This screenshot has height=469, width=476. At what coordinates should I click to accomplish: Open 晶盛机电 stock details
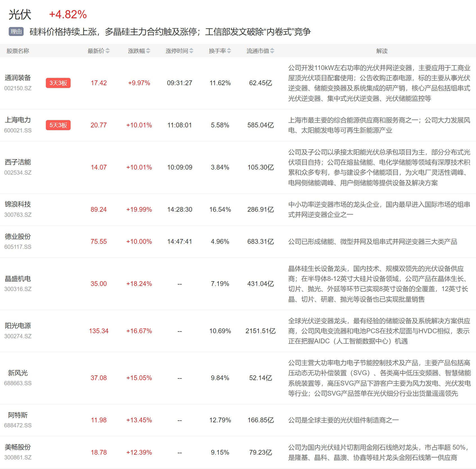(x=18, y=279)
